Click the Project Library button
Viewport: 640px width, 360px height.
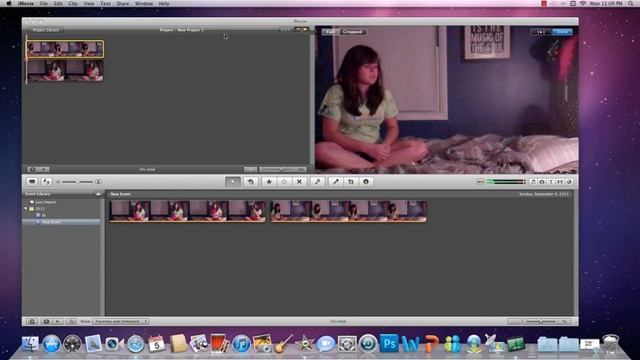pyautogui.click(x=45, y=30)
